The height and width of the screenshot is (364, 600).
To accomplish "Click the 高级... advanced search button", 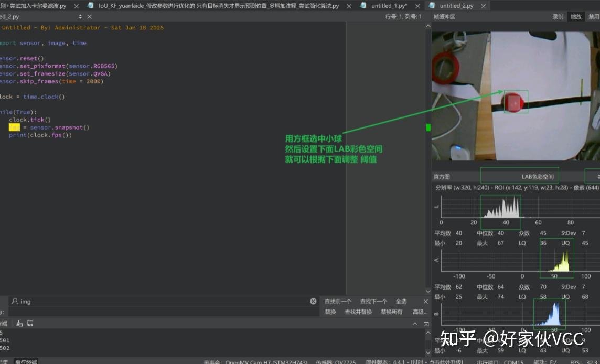I will (420, 311).
